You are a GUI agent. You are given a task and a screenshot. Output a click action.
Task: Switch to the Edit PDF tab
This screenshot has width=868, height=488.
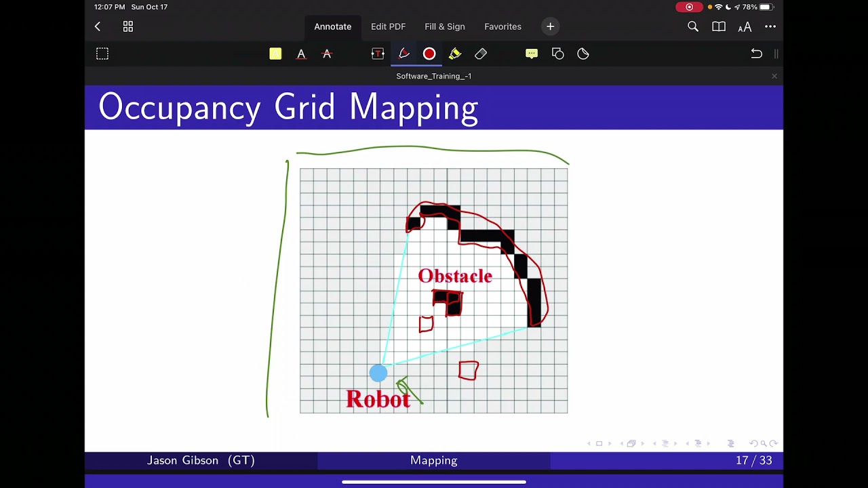(388, 26)
